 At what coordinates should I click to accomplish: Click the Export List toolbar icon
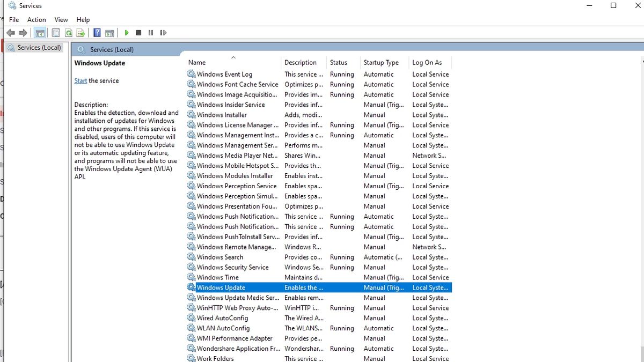pyautogui.click(x=81, y=33)
